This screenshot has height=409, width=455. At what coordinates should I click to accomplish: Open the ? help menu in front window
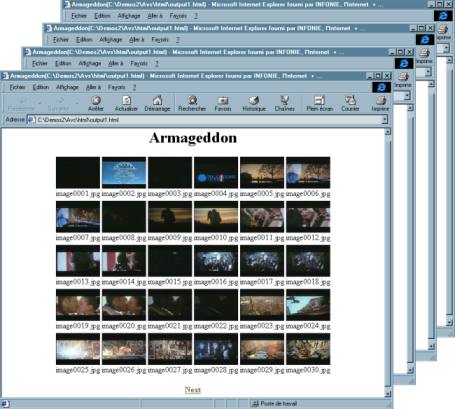(134, 87)
